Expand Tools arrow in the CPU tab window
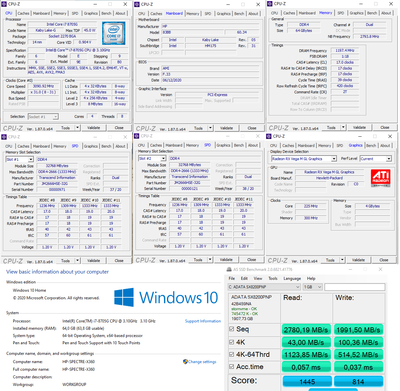The image size is (400, 391). [x=77, y=128]
